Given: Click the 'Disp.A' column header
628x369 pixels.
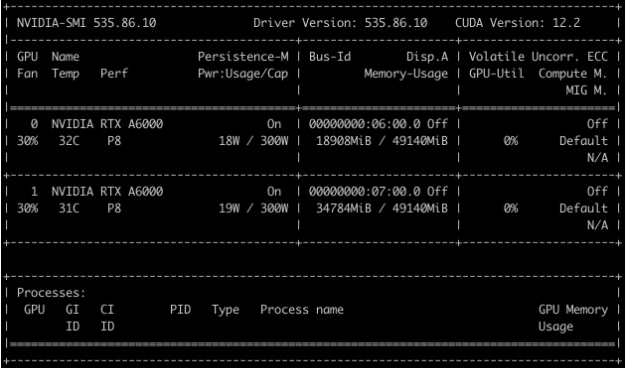Looking at the screenshot, I should pyautogui.click(x=427, y=57).
